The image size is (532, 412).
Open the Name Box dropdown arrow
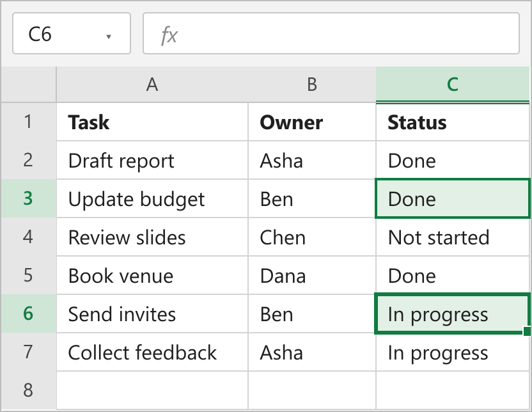[109, 36]
